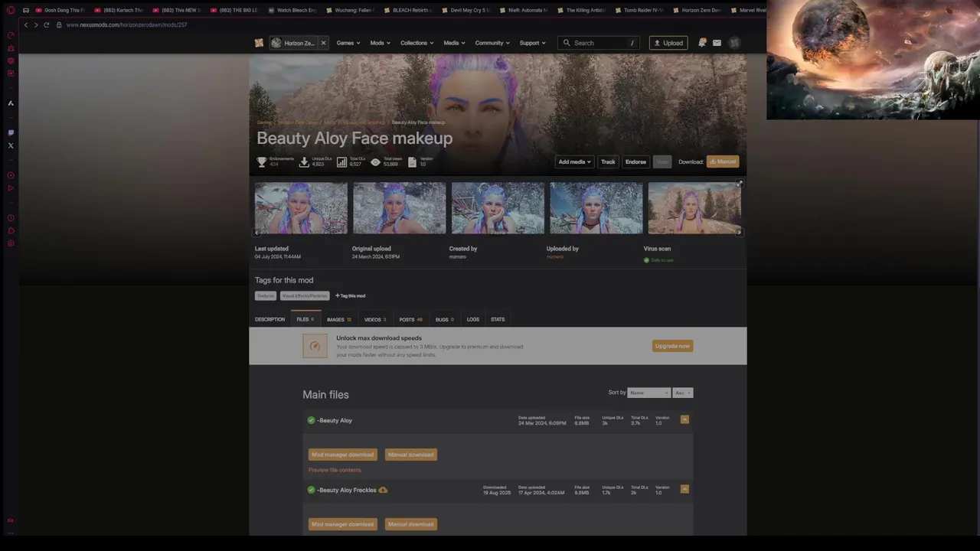Collapse the -Beauty Aloy file entry

point(684,419)
